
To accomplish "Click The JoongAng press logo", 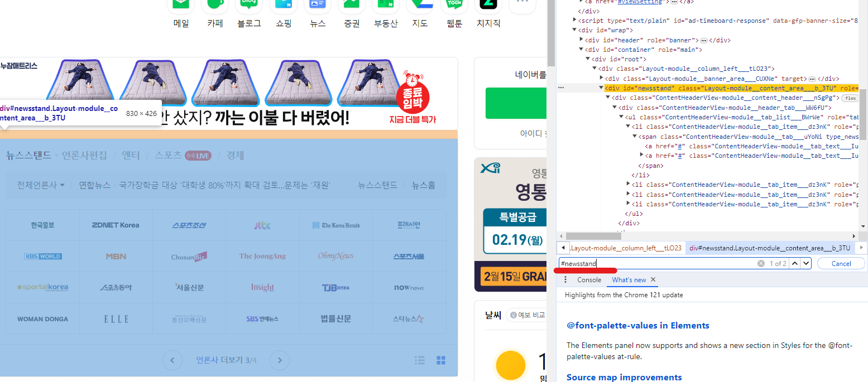I will tap(262, 257).
